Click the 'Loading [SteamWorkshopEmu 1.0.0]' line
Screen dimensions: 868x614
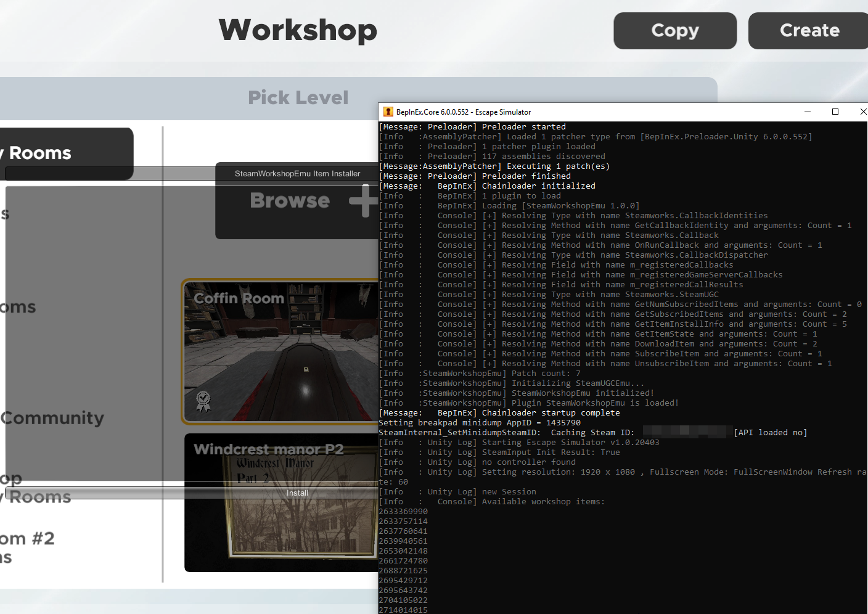pos(509,206)
